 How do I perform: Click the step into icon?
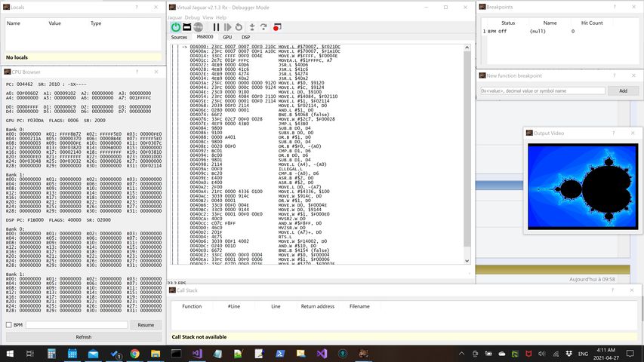251,27
